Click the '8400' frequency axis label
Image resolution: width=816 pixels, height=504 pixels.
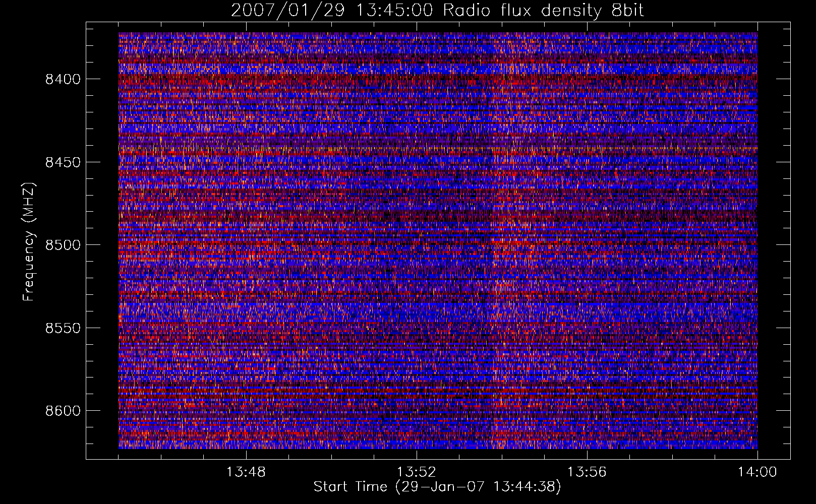[x=63, y=79]
